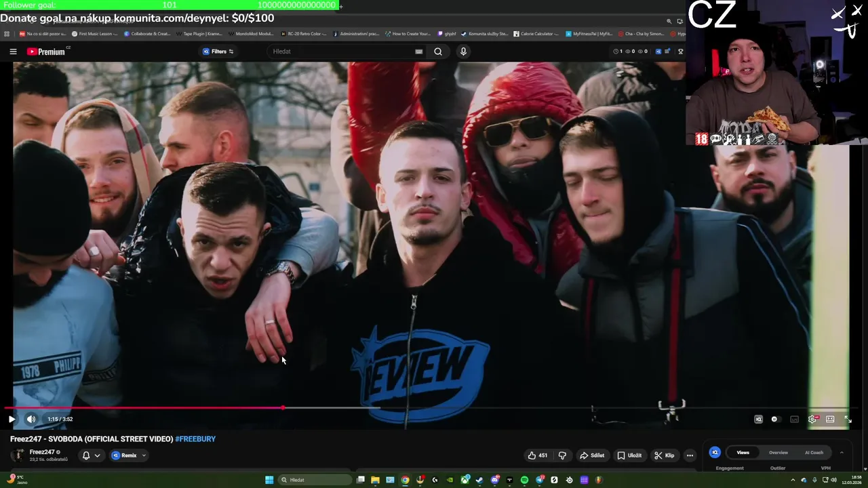Open the notification bell dropdown

tap(91, 455)
